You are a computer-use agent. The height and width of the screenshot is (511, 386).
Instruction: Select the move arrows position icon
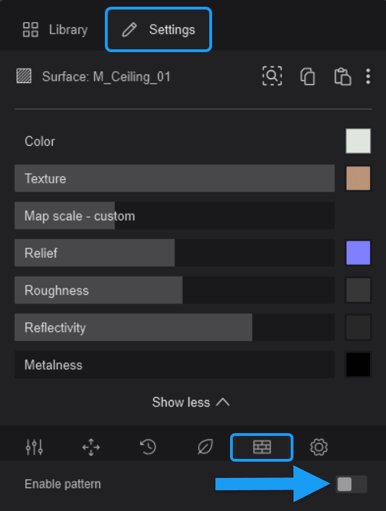pos(91,447)
